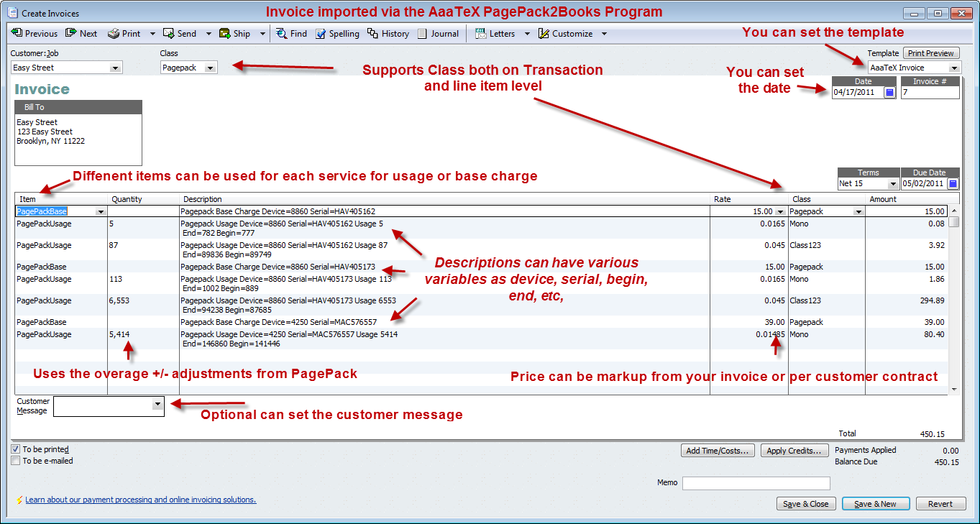Click into the Memo field
Image resolution: width=980 pixels, height=524 pixels.
[x=756, y=483]
